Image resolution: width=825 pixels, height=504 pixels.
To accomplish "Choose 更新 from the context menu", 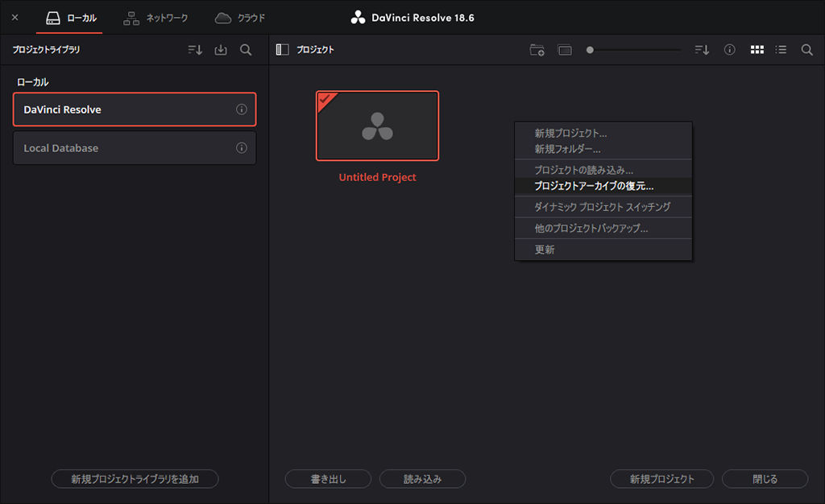I will coord(603,250).
